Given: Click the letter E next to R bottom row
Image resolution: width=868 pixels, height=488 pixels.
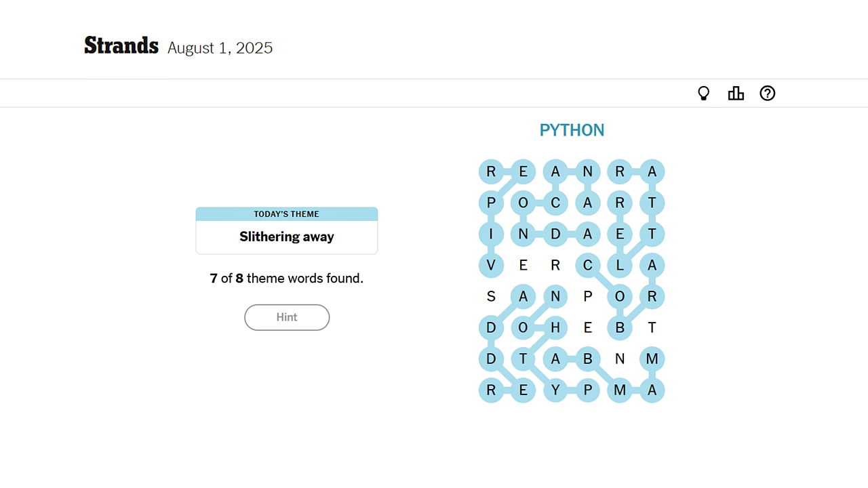Looking at the screenshot, I should tap(524, 390).
